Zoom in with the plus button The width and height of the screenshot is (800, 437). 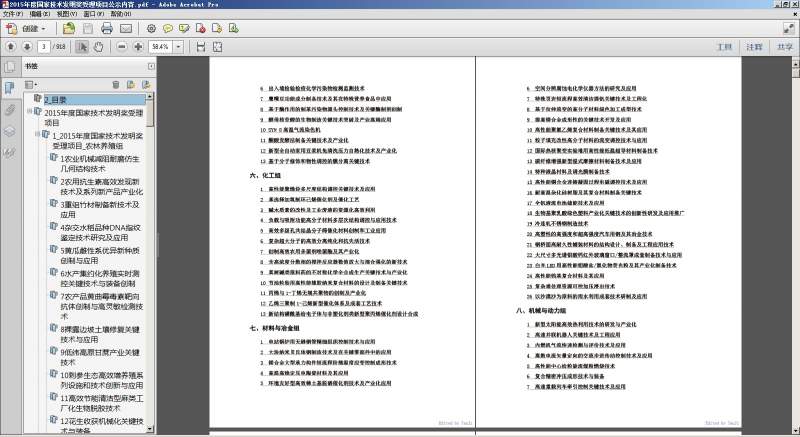point(138,47)
